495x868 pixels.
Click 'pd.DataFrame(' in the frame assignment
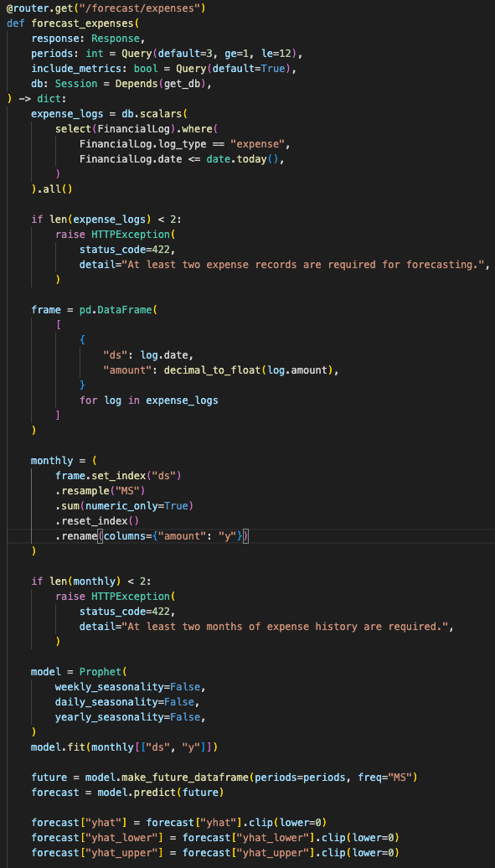tap(118, 309)
